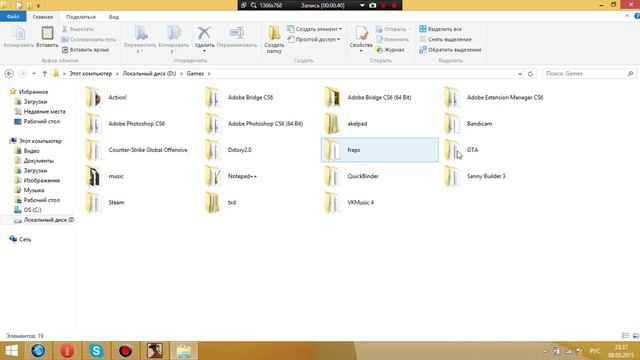Click Локальный диск (D:) in the address bar
The height and width of the screenshot is (360, 640).
pyautogui.click(x=149, y=73)
